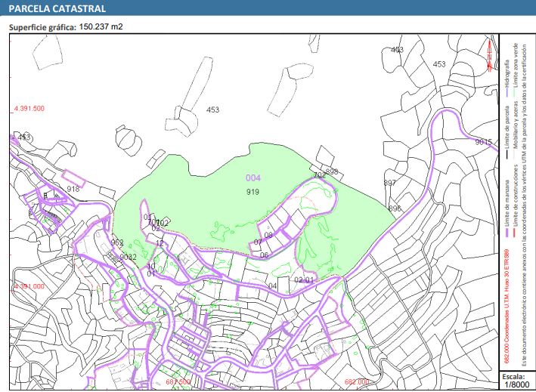
Task: Click the parcel label 9032
Action: click(x=128, y=257)
